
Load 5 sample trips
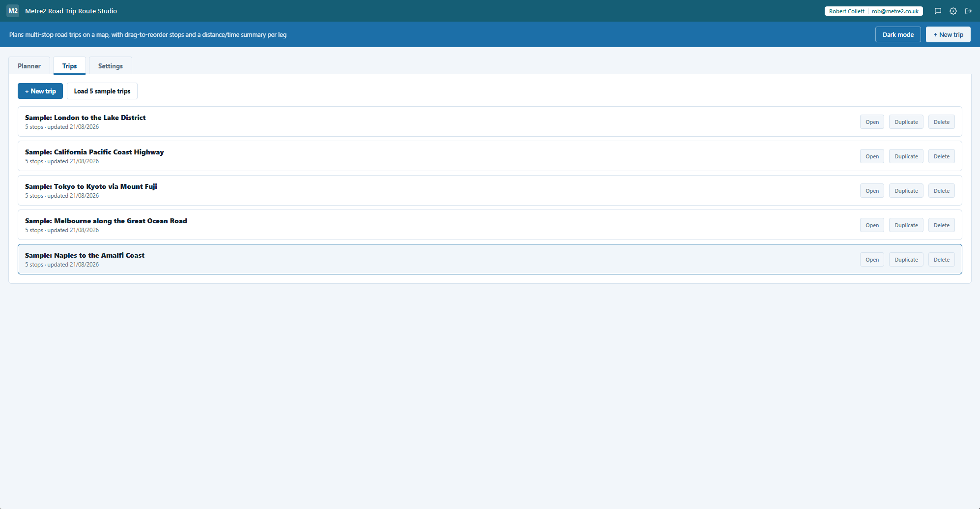102,91
